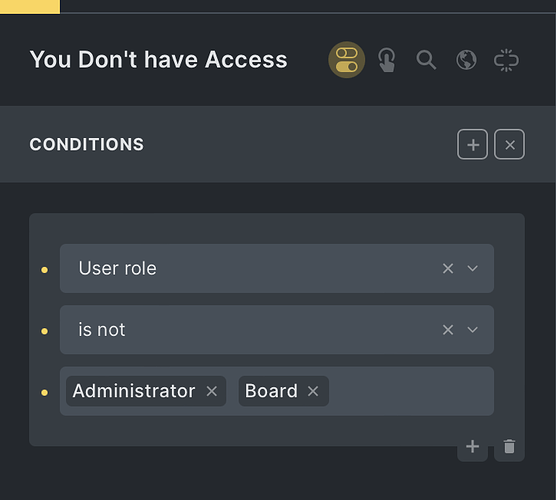Viewport: 556px width, 500px height.
Task: Click the magnifier search icon
Action: point(426,60)
